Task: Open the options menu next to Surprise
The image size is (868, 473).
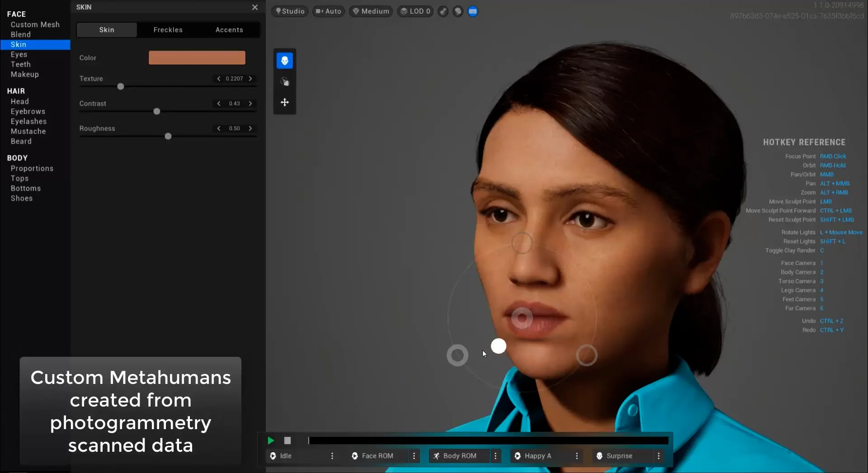Action: pos(659,456)
